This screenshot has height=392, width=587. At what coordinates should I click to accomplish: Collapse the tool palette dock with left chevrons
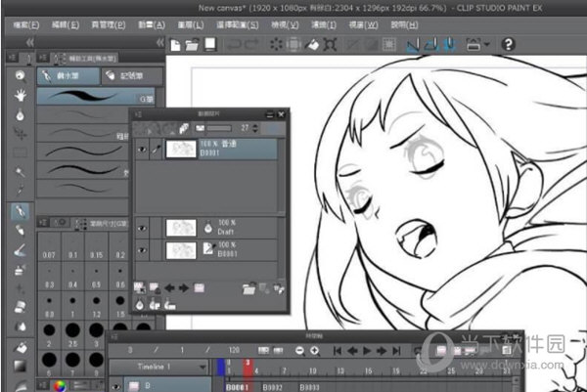(30, 43)
